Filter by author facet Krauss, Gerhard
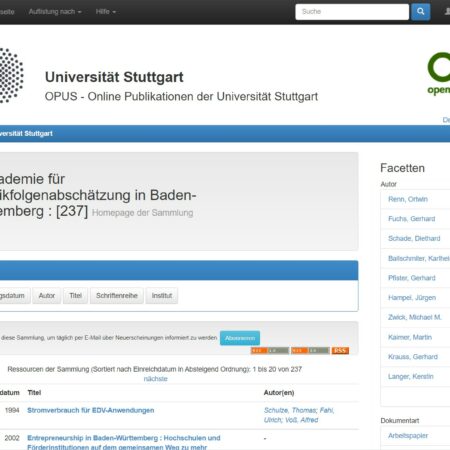450x450 pixels. [413, 357]
